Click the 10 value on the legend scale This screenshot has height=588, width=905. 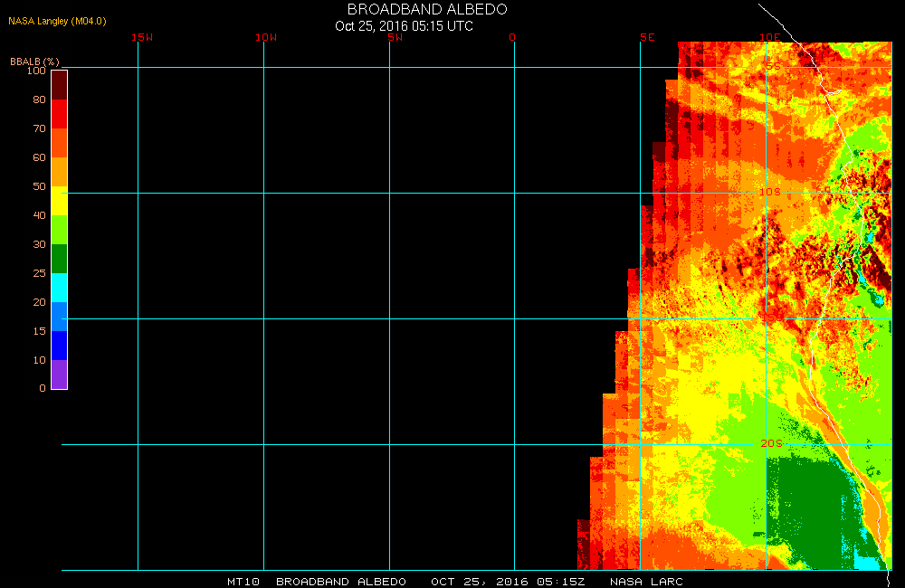(39, 359)
